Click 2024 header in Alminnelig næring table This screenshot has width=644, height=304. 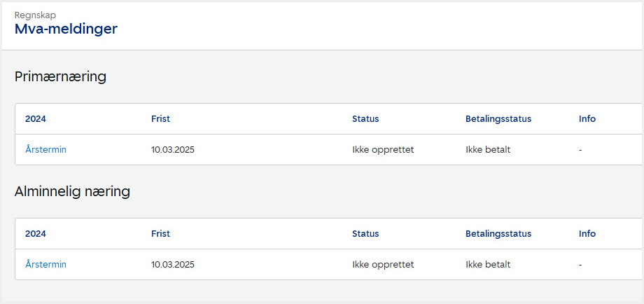pos(36,234)
